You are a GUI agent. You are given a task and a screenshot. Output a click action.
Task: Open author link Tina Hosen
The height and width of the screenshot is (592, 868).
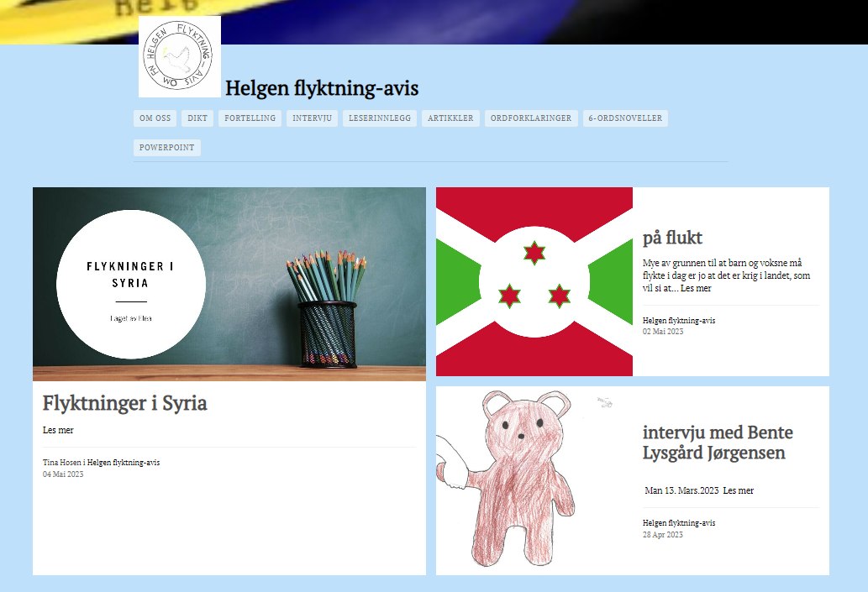pos(62,463)
